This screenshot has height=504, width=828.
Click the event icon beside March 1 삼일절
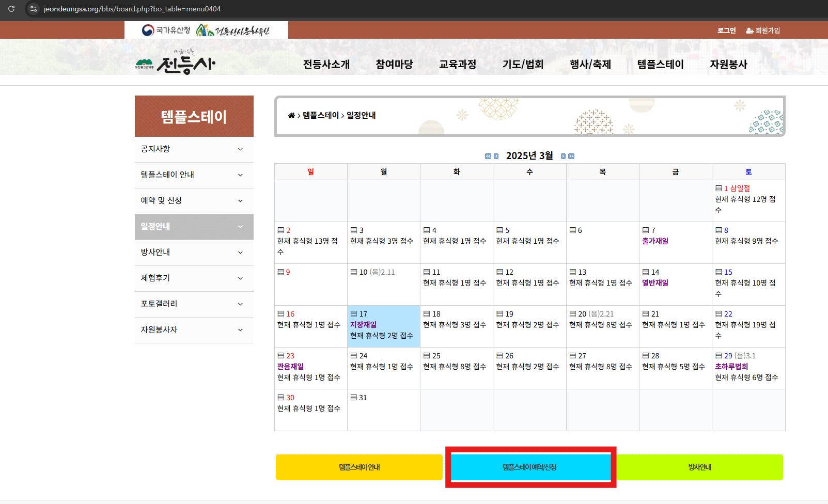click(x=718, y=188)
